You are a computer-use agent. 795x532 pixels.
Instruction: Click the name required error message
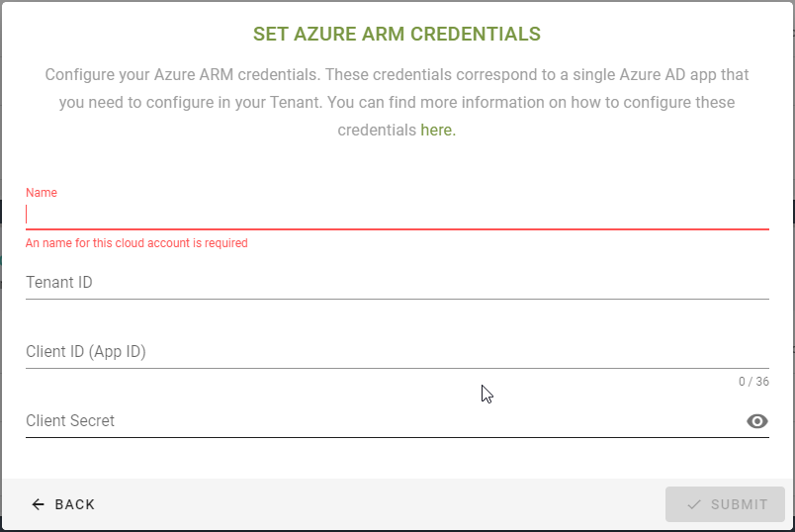click(136, 242)
